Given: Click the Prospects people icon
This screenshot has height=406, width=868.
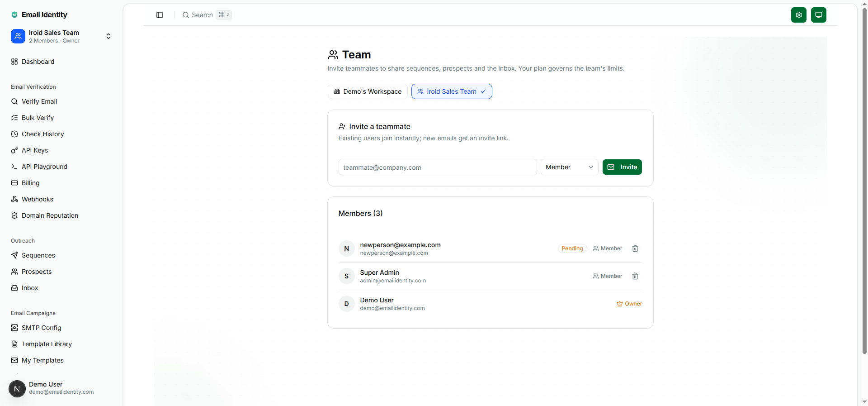Looking at the screenshot, I should pyautogui.click(x=14, y=272).
